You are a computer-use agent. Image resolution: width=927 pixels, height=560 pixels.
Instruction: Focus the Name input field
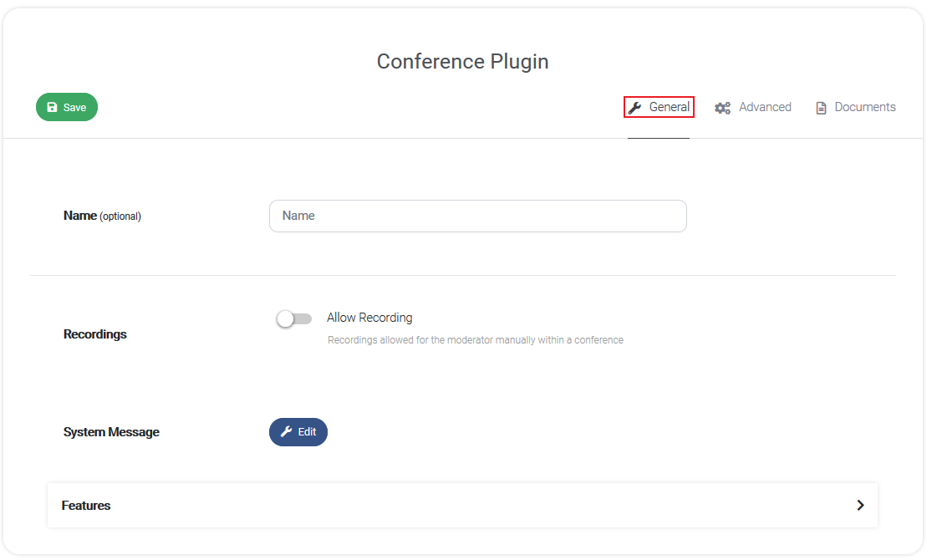(x=477, y=216)
